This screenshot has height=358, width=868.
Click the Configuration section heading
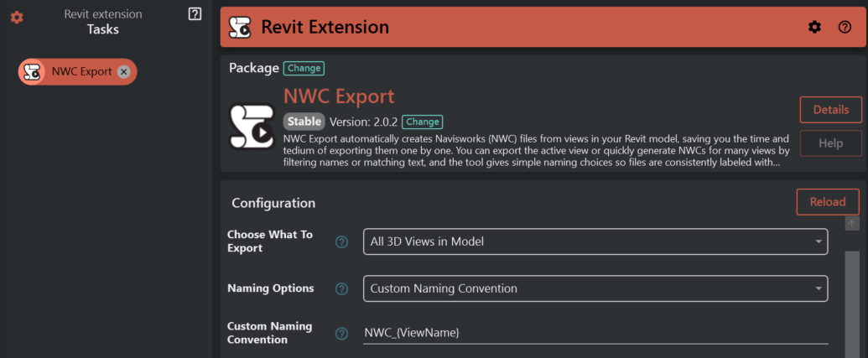pos(273,203)
